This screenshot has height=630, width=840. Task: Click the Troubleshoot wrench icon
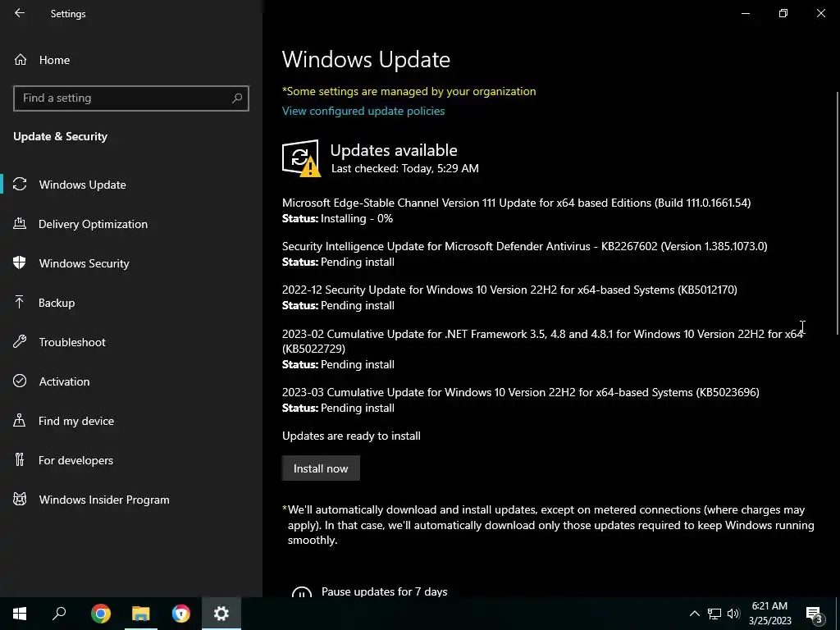(20, 342)
